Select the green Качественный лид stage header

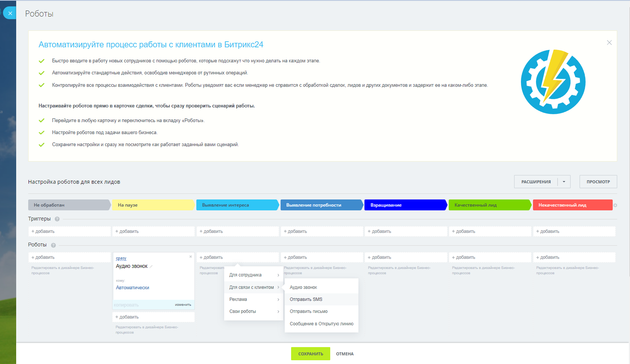[x=490, y=205]
